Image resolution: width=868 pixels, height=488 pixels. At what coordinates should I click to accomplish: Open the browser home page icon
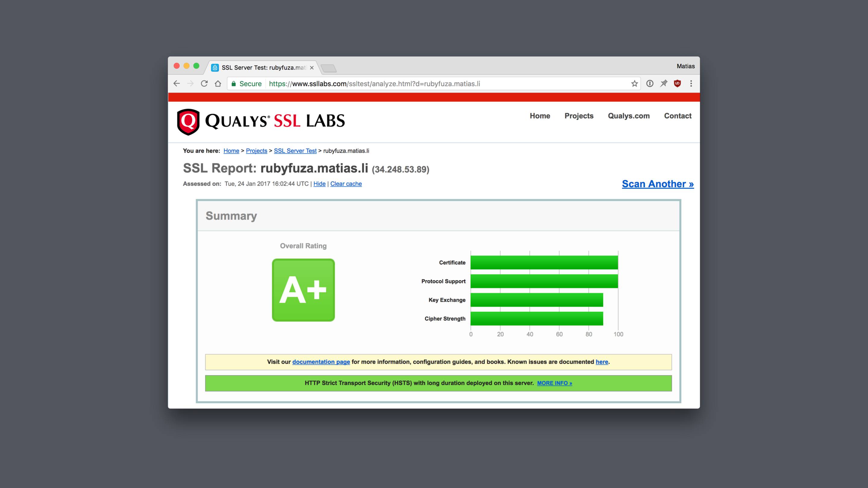click(x=218, y=83)
